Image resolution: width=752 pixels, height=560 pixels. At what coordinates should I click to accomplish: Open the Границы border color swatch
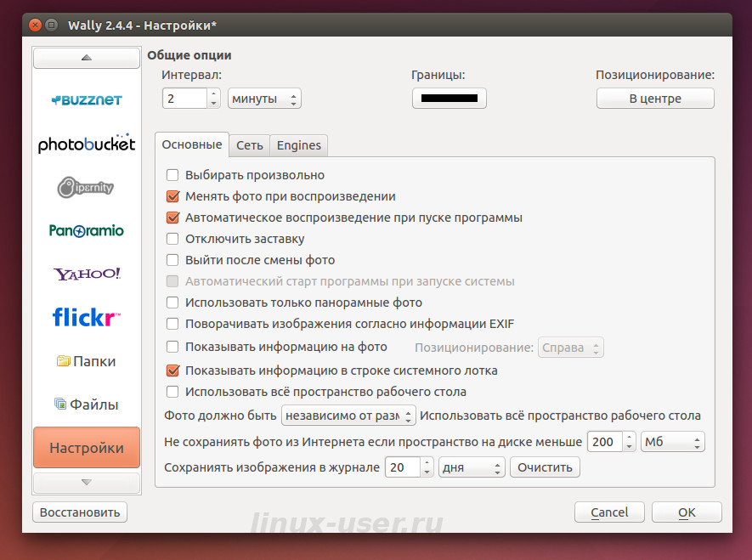click(x=449, y=98)
